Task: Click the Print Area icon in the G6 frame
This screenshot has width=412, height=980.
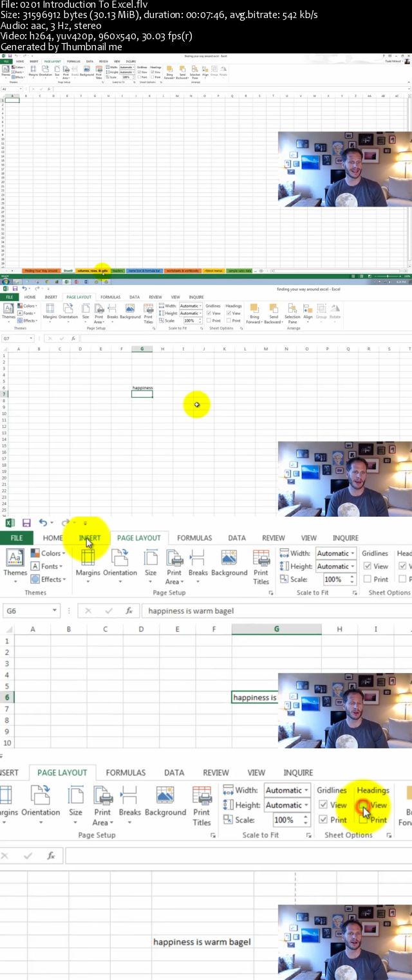Action: pyautogui.click(x=174, y=557)
